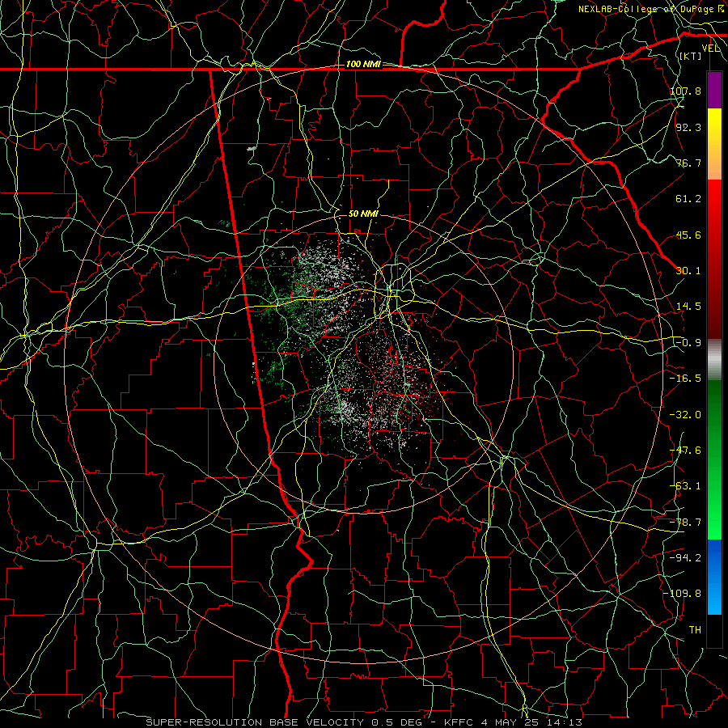Pick the purple band of the velocity color bar
Viewport: 728px width, 728px height.
coord(714,91)
